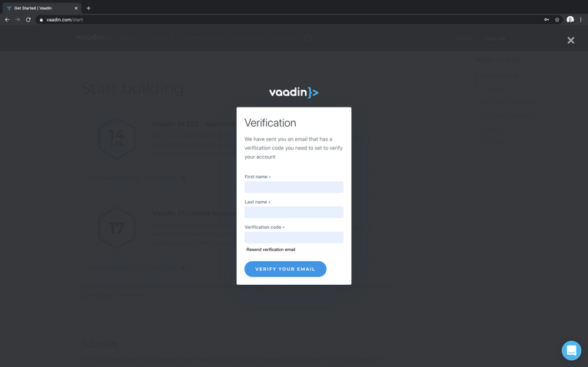Open a new tab with the plus icon
588x367 pixels.
click(88, 8)
